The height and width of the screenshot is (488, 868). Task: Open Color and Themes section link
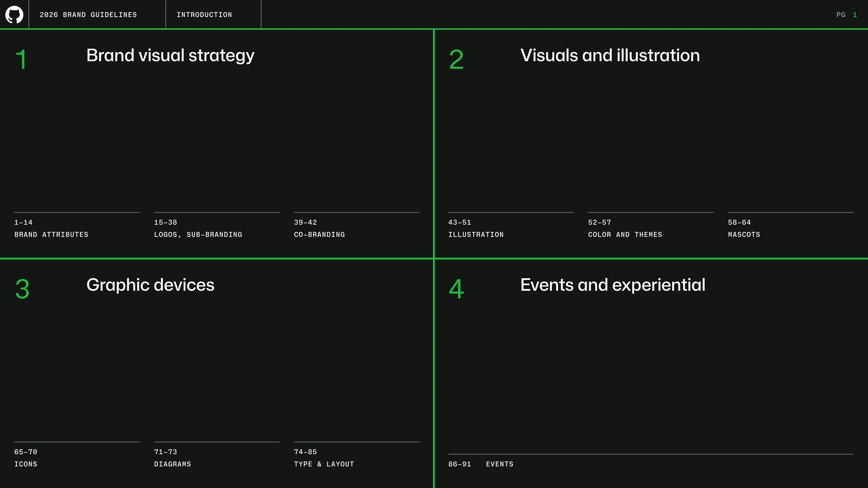625,228
